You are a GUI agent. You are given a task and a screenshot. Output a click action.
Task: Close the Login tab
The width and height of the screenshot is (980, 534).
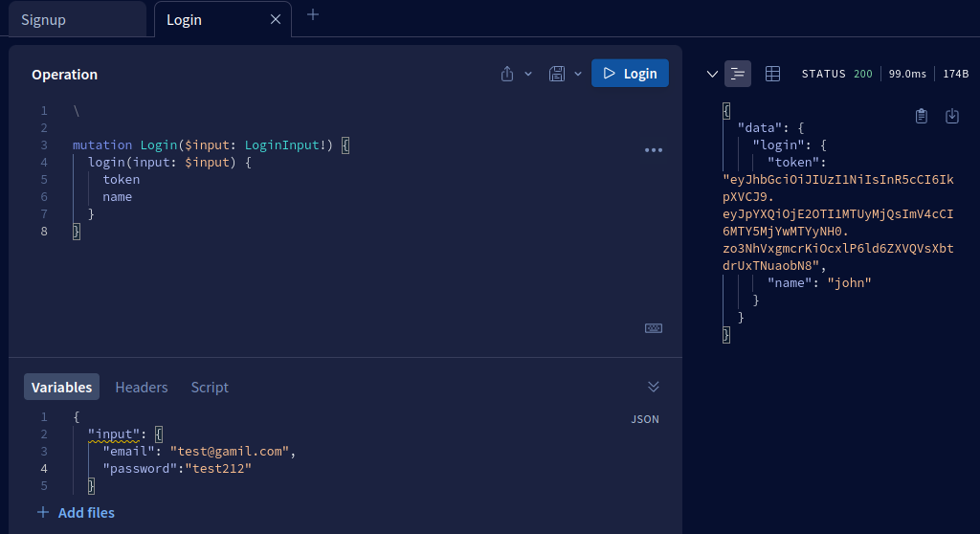pos(275,19)
